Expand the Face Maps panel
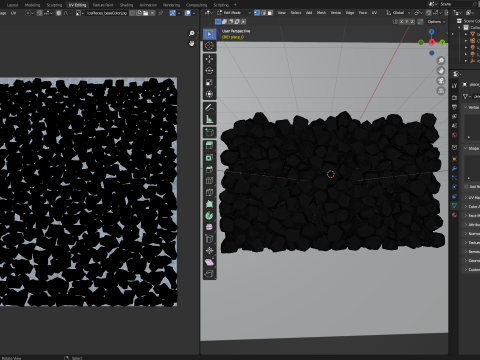This screenshot has height=360, width=480. [x=471, y=216]
